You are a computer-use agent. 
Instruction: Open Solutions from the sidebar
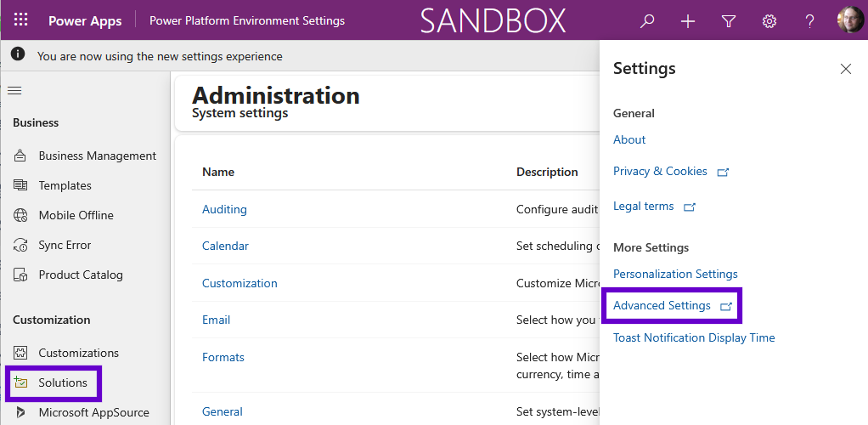pyautogui.click(x=63, y=382)
